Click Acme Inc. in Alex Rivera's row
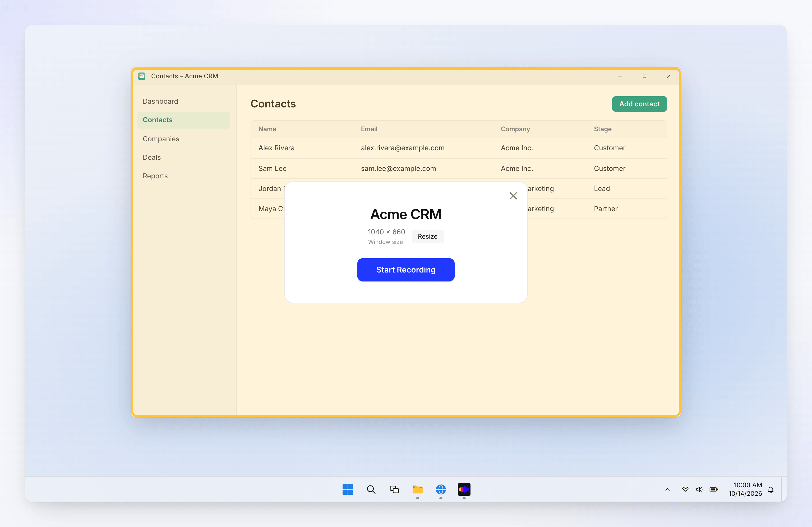Viewport: 812px width, 527px height. [516, 148]
